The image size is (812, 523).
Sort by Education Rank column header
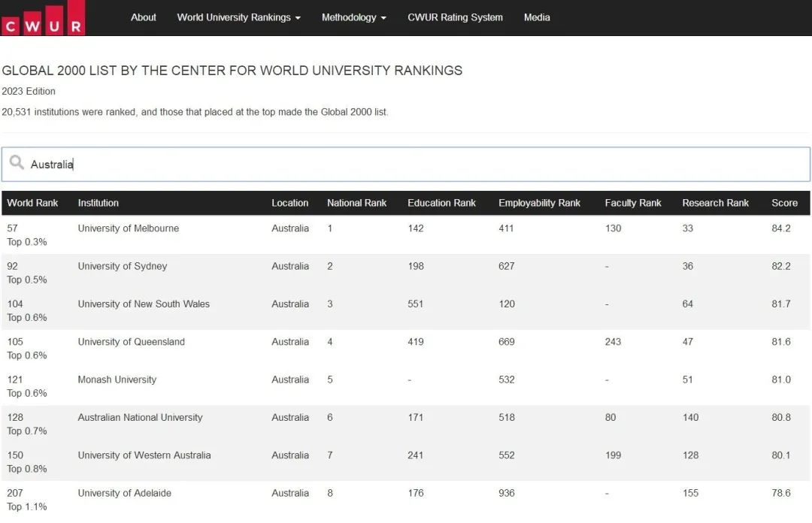point(441,203)
